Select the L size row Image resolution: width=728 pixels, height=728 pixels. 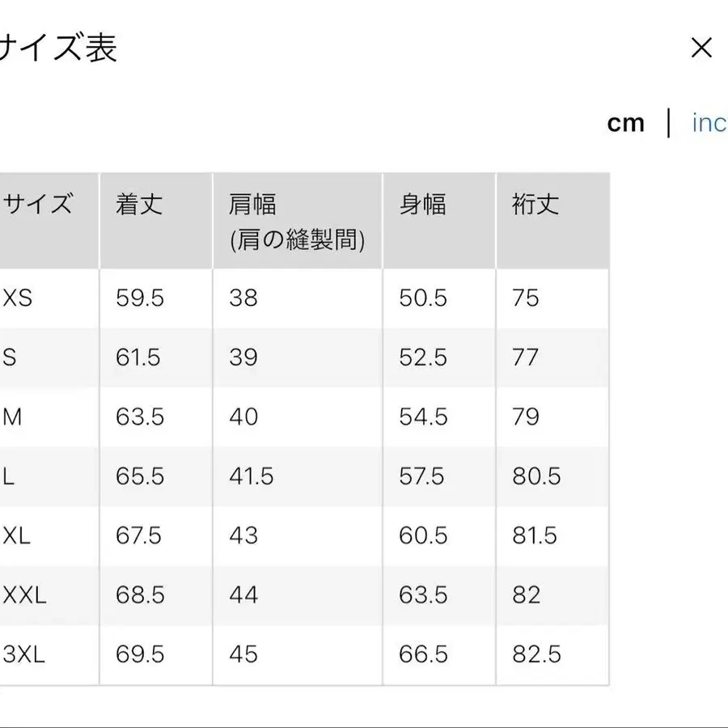10,476
